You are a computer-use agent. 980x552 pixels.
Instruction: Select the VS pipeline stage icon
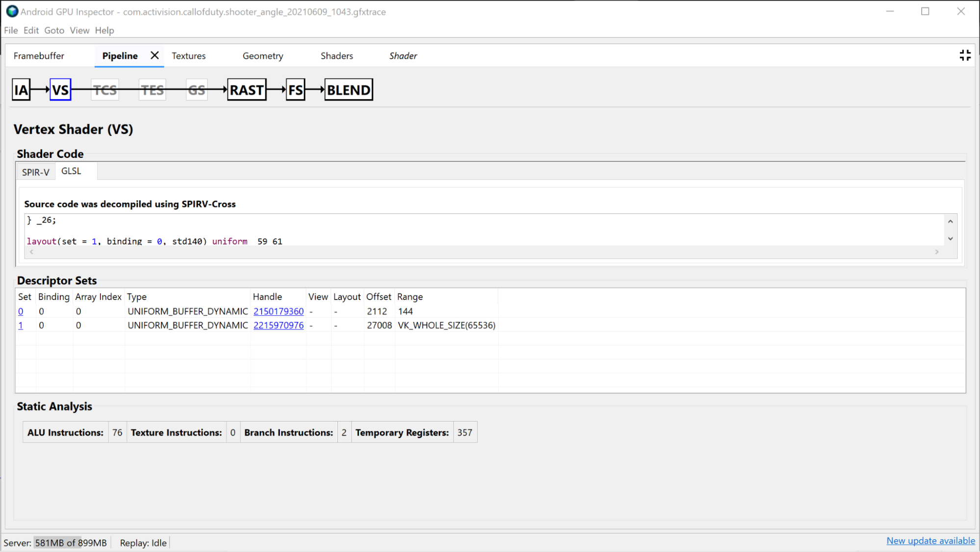(x=61, y=90)
